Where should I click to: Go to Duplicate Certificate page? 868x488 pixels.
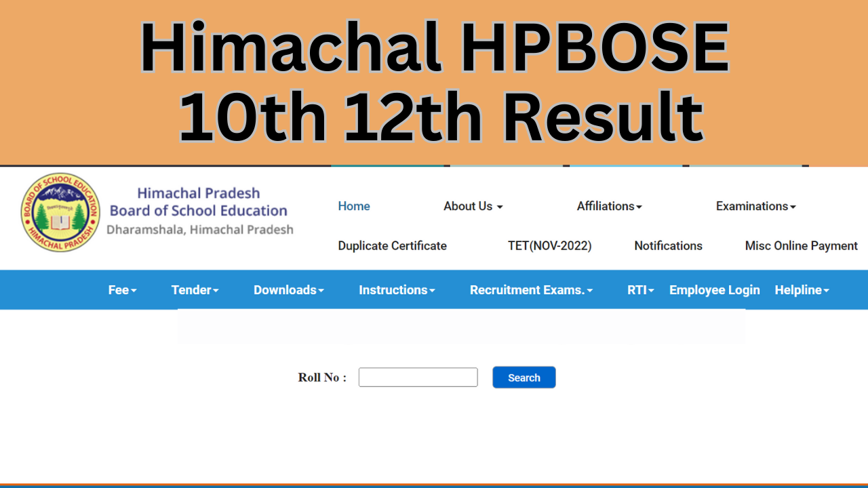[392, 246]
